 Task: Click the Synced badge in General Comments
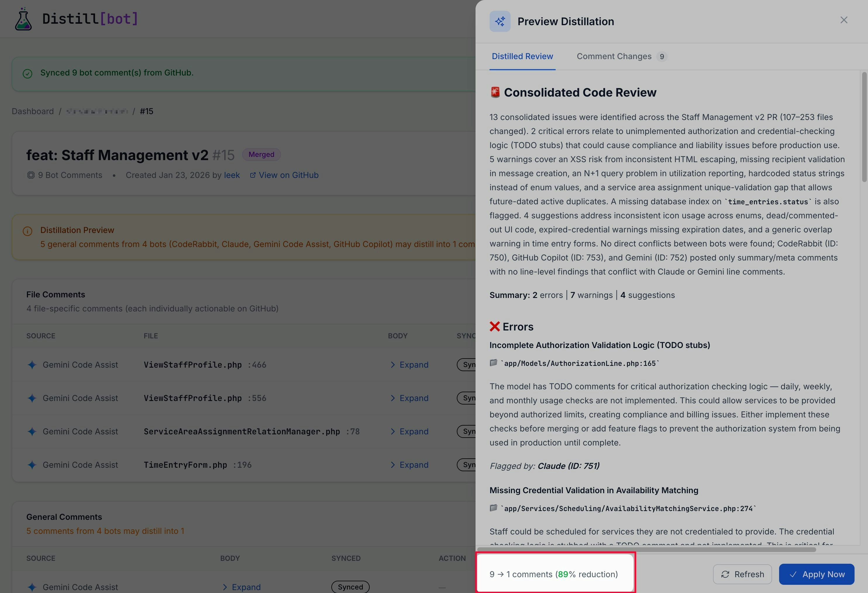click(350, 587)
